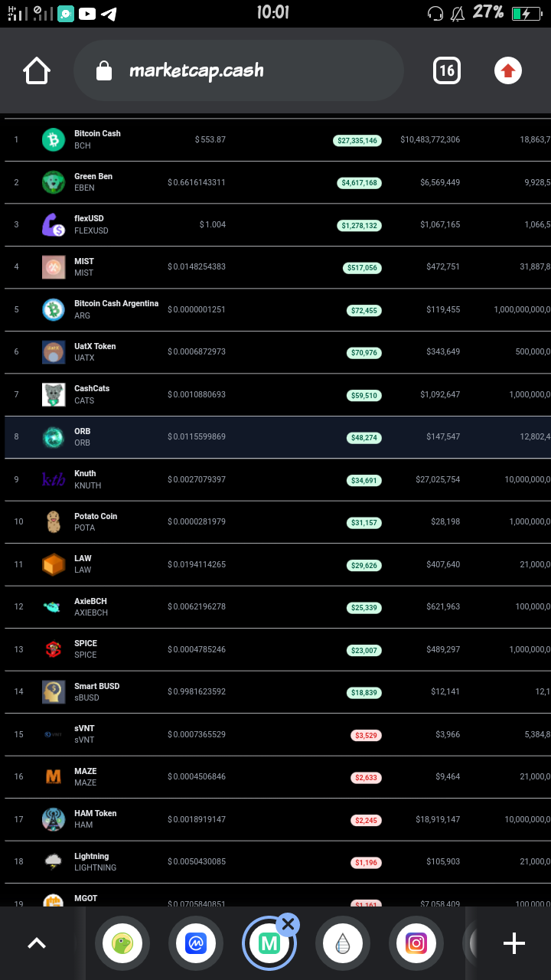Switch to the Instagram tab

416,943
